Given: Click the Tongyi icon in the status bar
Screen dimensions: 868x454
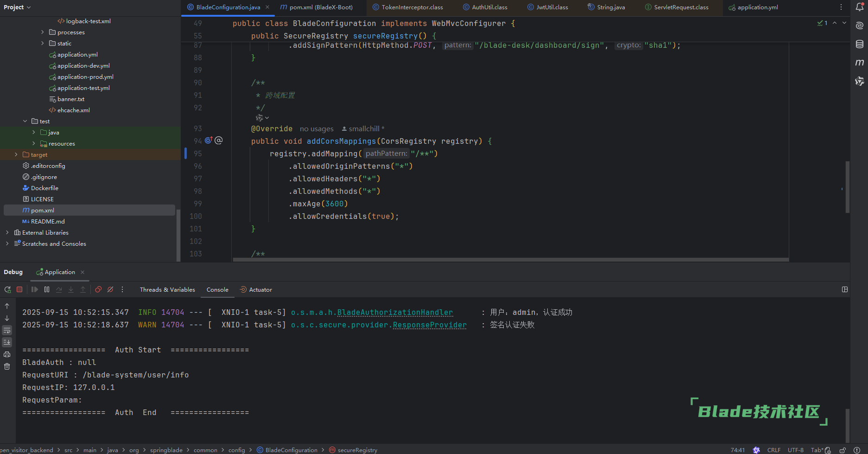Looking at the screenshot, I should tap(756, 450).
